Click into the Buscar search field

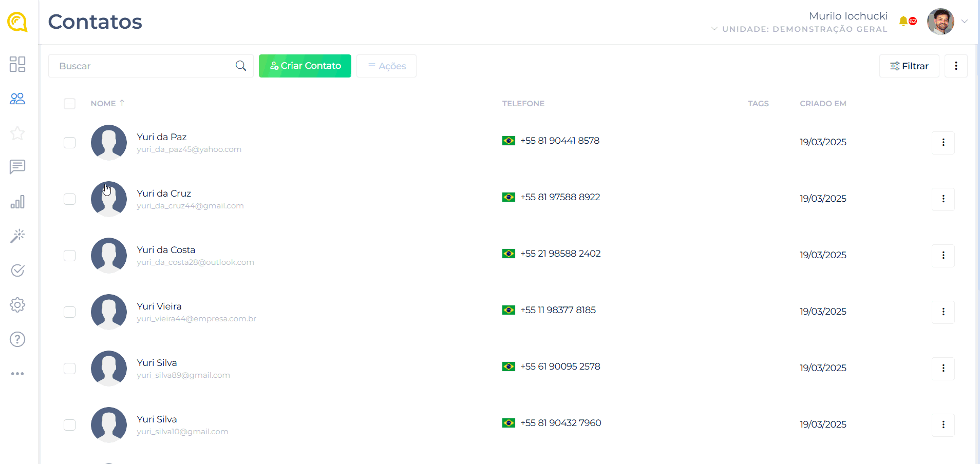coord(144,66)
